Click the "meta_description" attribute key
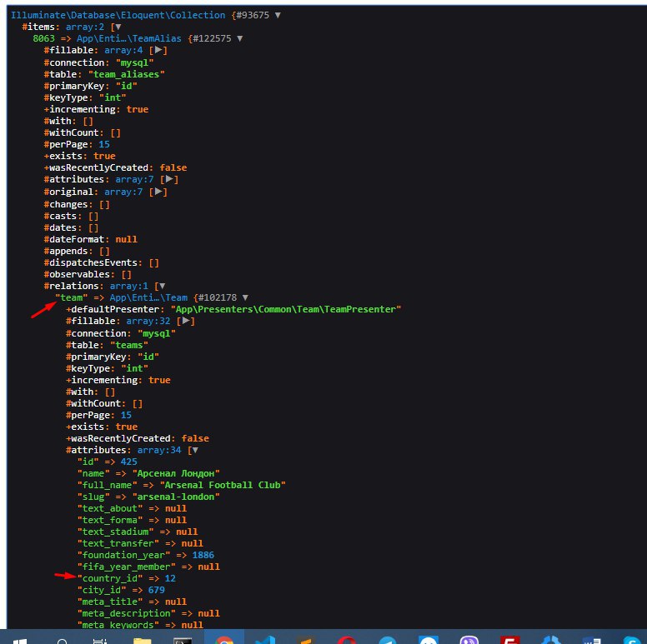The image size is (647, 644). pyautogui.click(x=126, y=613)
